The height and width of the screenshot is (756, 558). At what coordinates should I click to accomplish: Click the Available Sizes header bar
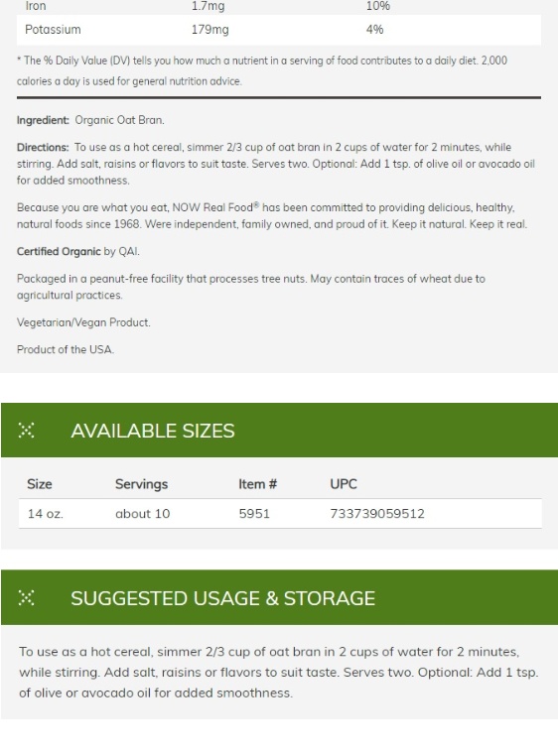pos(279,430)
